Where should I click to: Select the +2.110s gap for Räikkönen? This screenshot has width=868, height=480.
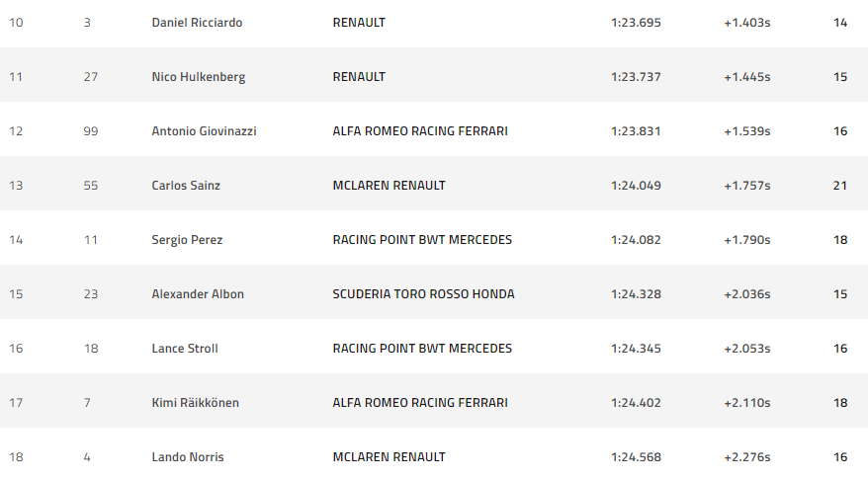(x=746, y=402)
